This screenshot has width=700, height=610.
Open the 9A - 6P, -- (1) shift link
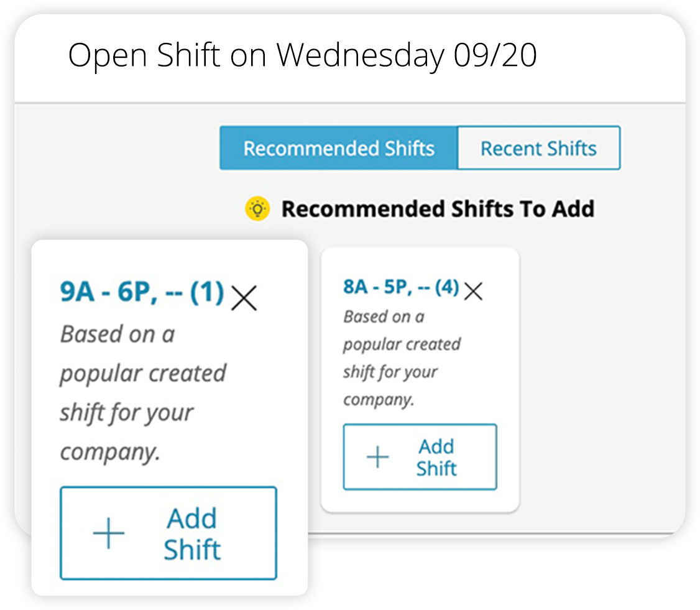(142, 292)
